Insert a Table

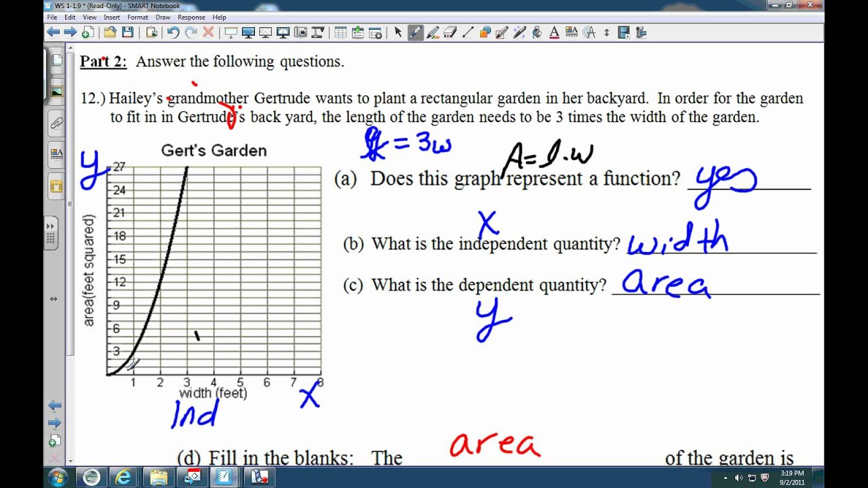pos(340,32)
